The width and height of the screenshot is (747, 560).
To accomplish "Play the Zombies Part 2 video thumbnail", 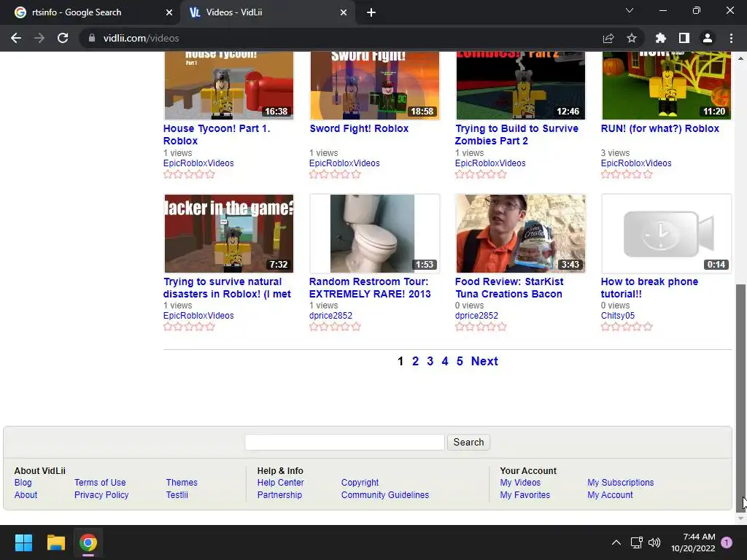I will tap(520, 85).
